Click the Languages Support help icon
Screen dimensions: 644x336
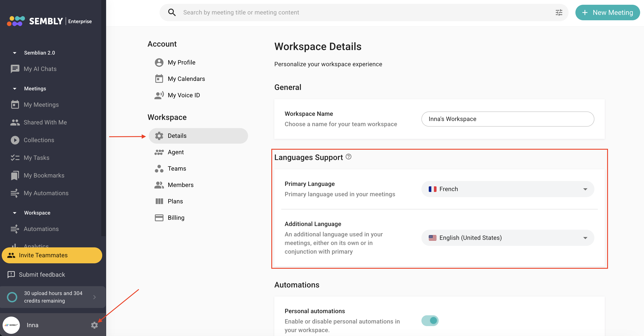tap(348, 157)
